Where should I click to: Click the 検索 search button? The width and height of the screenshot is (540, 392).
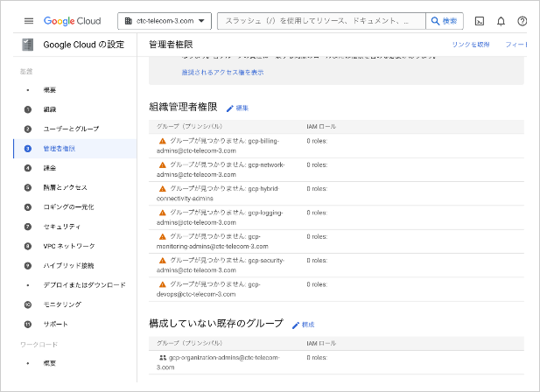coord(445,21)
